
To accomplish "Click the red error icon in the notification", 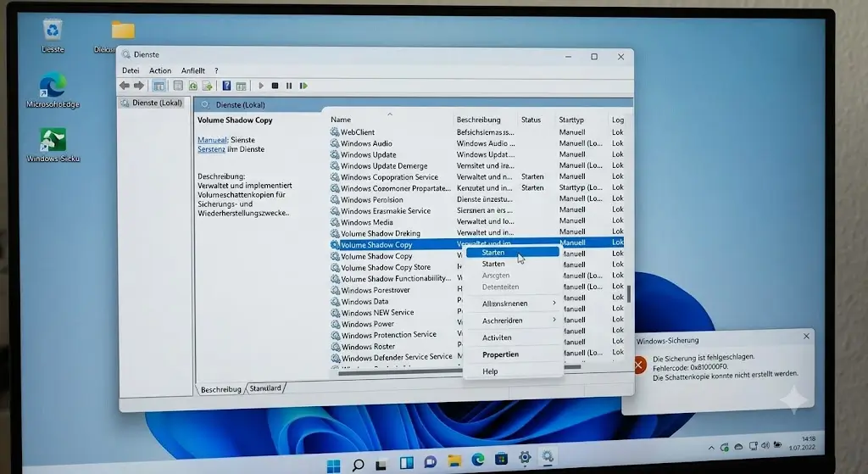I will pyautogui.click(x=638, y=365).
